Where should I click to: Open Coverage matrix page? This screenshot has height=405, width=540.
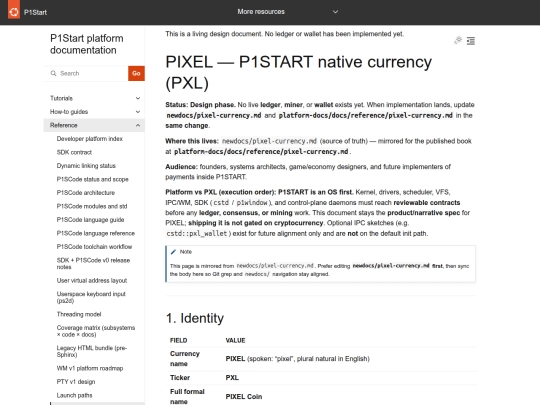click(x=96, y=331)
